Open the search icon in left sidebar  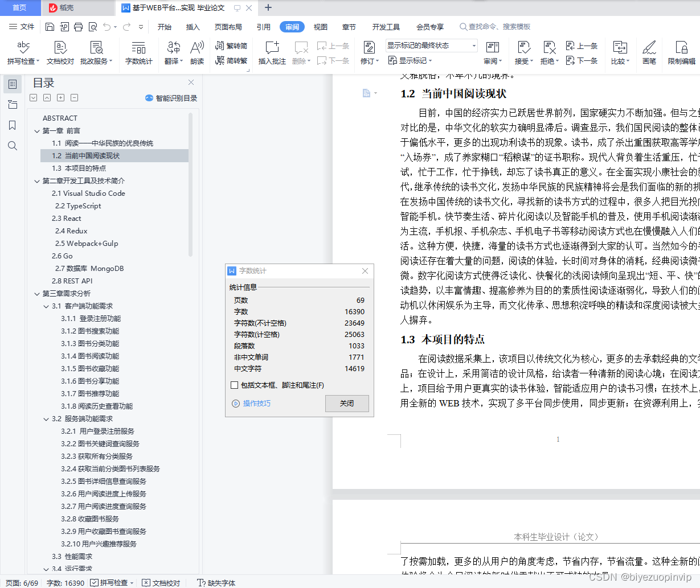12,145
